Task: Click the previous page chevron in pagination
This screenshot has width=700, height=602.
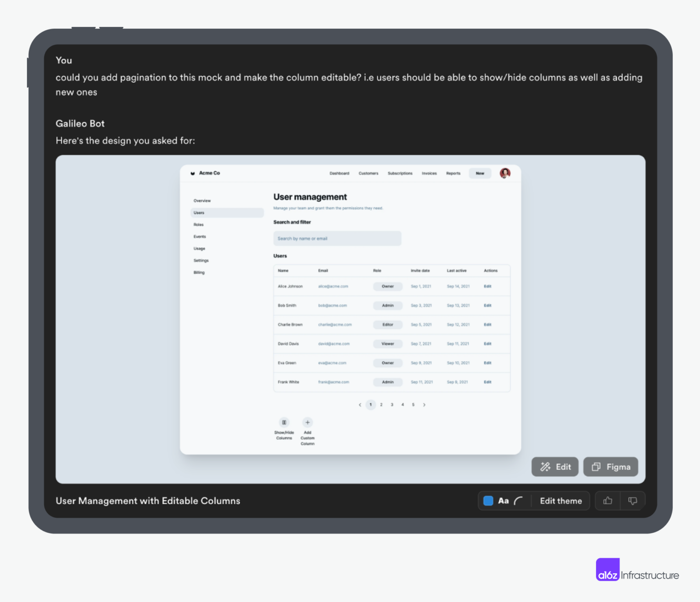Action: pos(360,404)
